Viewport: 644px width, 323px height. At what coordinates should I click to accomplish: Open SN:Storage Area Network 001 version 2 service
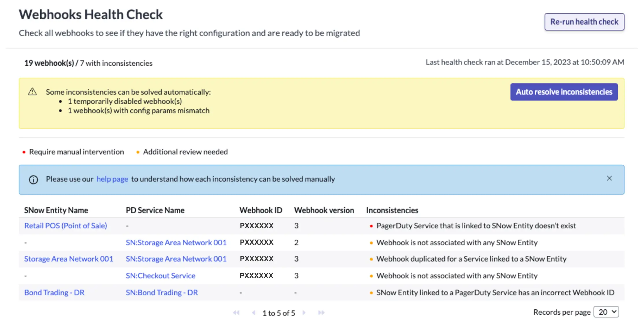point(176,243)
